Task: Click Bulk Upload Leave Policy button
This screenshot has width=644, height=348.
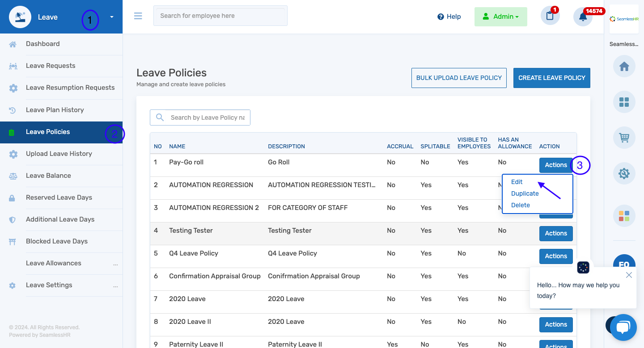Action: (x=459, y=78)
